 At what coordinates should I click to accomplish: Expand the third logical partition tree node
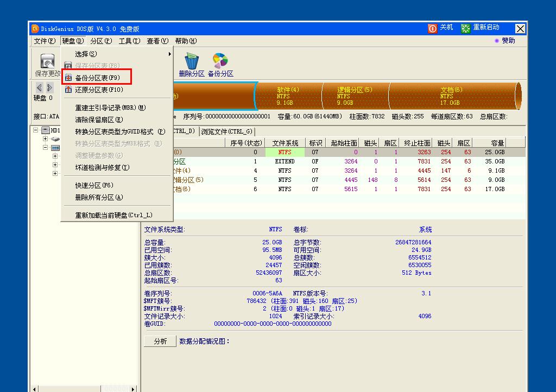click(x=55, y=173)
